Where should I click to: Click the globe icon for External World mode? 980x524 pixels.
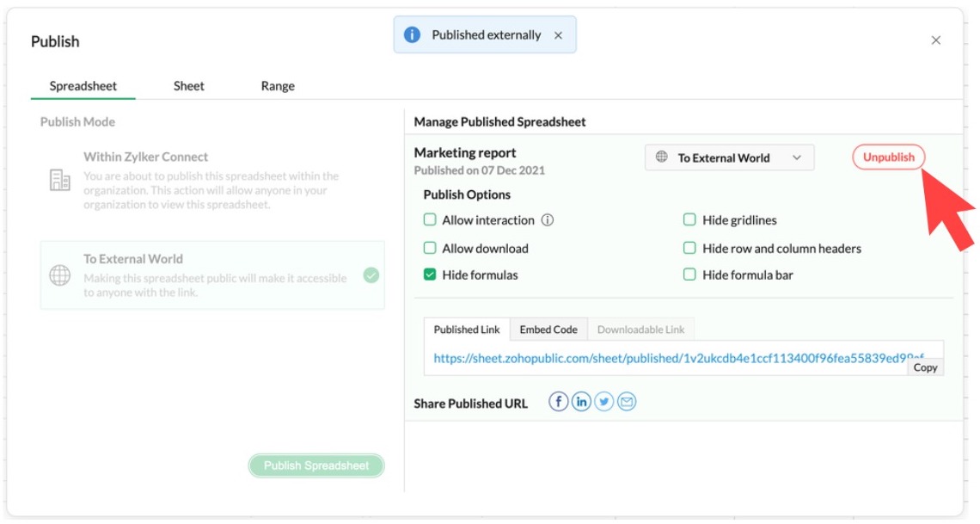coord(59,275)
